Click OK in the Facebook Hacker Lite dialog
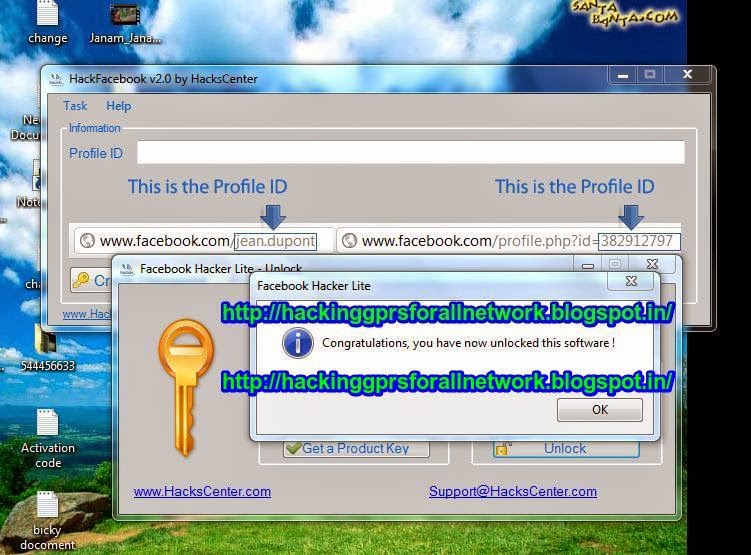This screenshot has height=555, width=751. click(x=600, y=410)
